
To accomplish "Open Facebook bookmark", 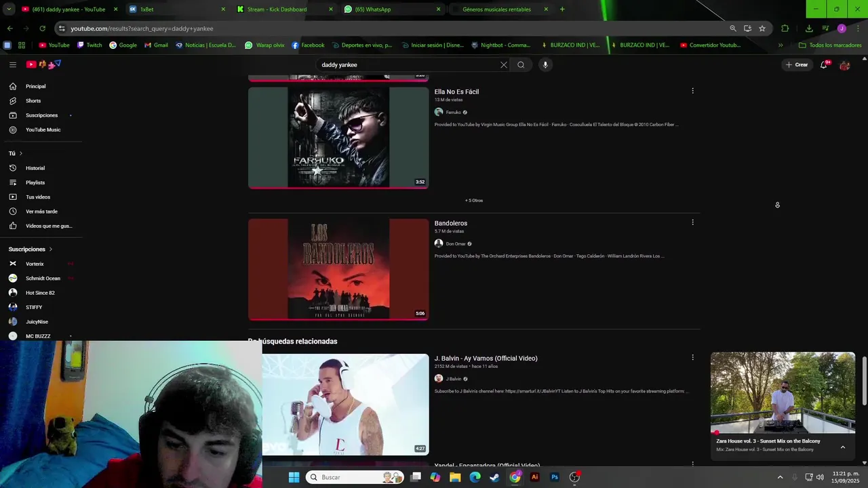I will pos(308,45).
